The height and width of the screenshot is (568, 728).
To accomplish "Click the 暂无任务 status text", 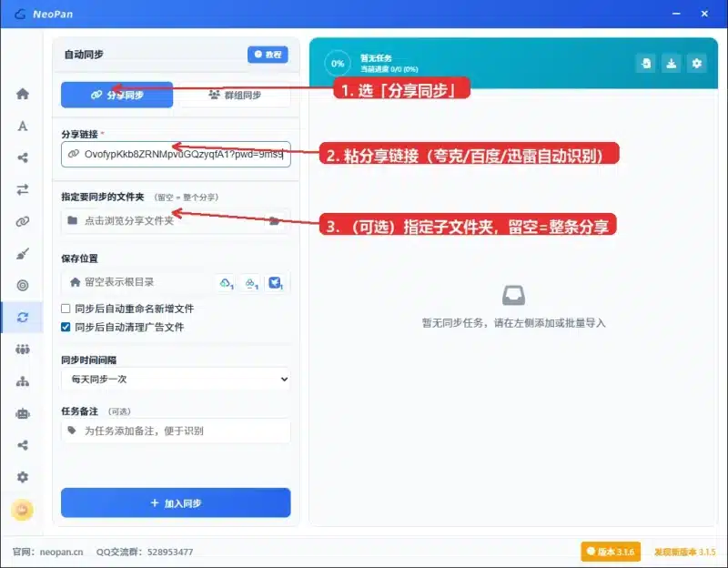I will (x=376, y=58).
